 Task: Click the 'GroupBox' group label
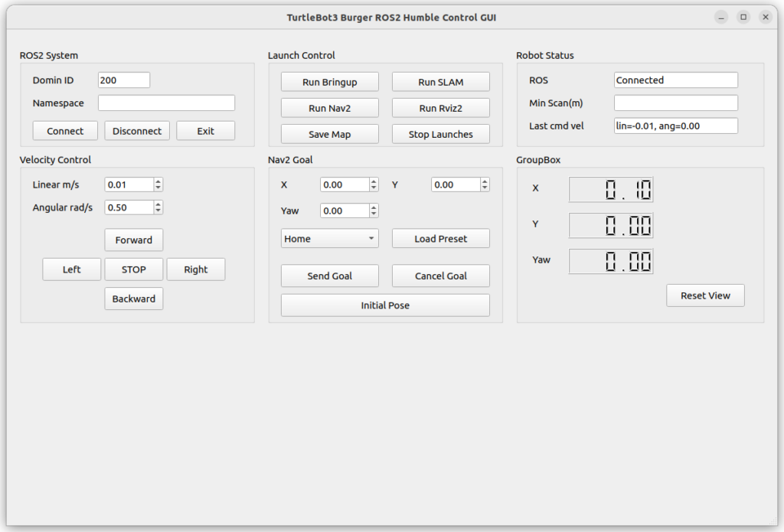(538, 160)
